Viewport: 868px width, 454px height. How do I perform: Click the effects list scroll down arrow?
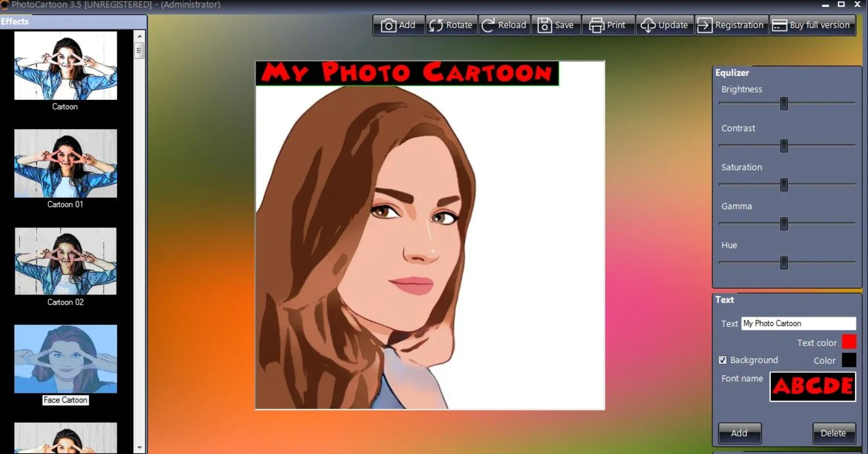pos(140,448)
